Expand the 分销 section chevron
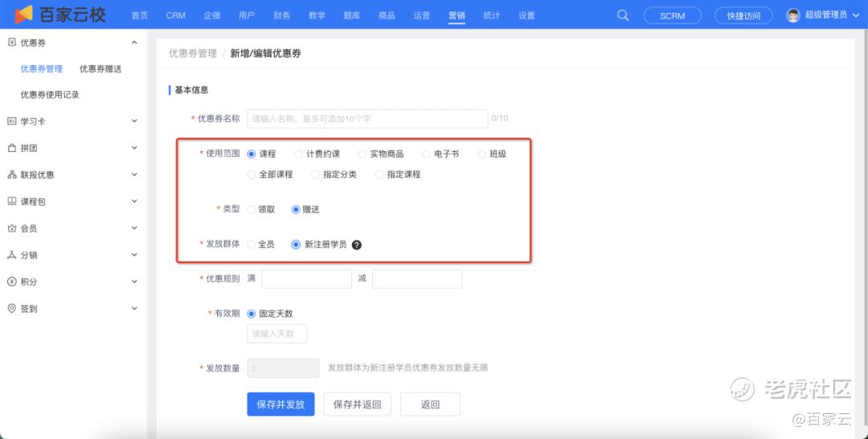The image size is (868, 439). pos(134,255)
